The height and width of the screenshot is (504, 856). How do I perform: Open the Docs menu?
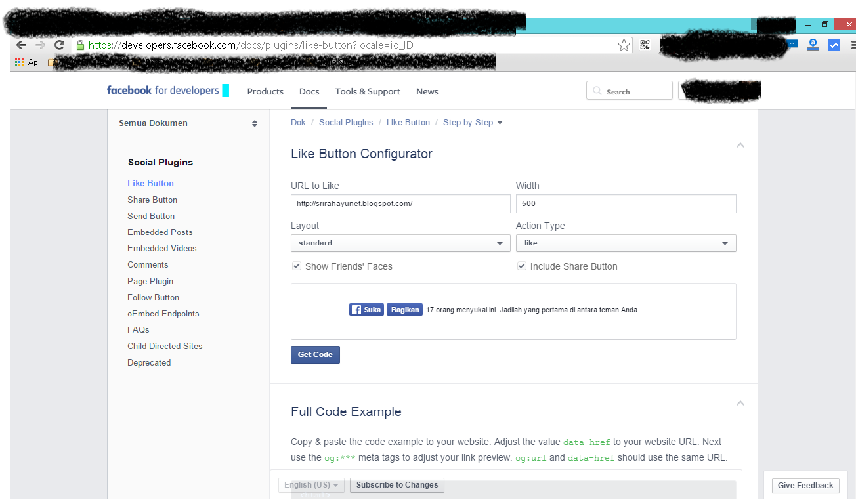pyautogui.click(x=309, y=91)
